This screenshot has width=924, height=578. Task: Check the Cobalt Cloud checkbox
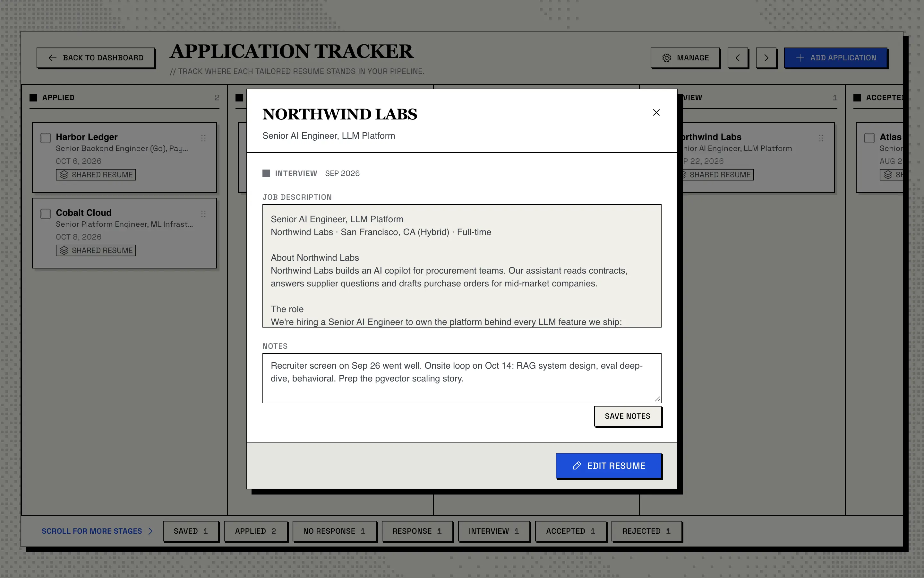click(x=46, y=214)
